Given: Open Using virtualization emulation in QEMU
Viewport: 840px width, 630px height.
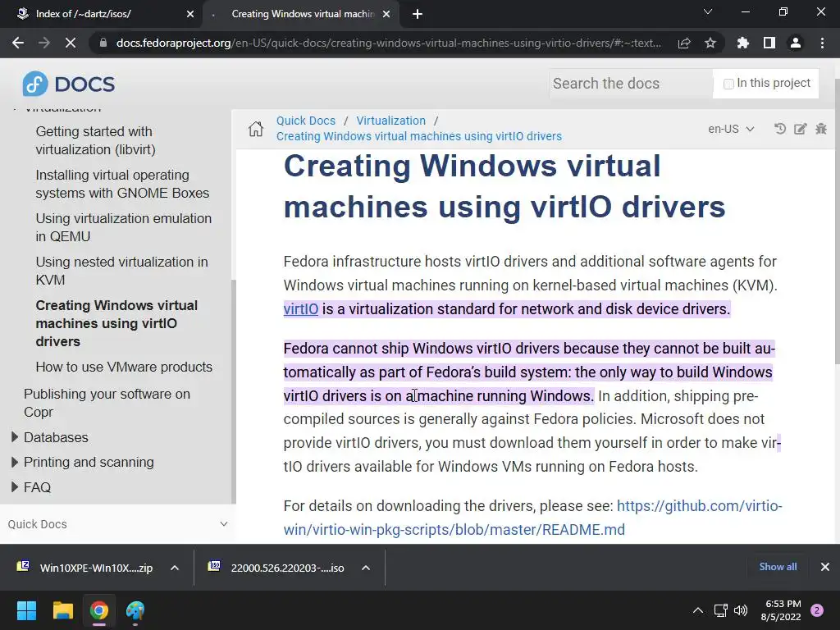Looking at the screenshot, I should point(124,227).
